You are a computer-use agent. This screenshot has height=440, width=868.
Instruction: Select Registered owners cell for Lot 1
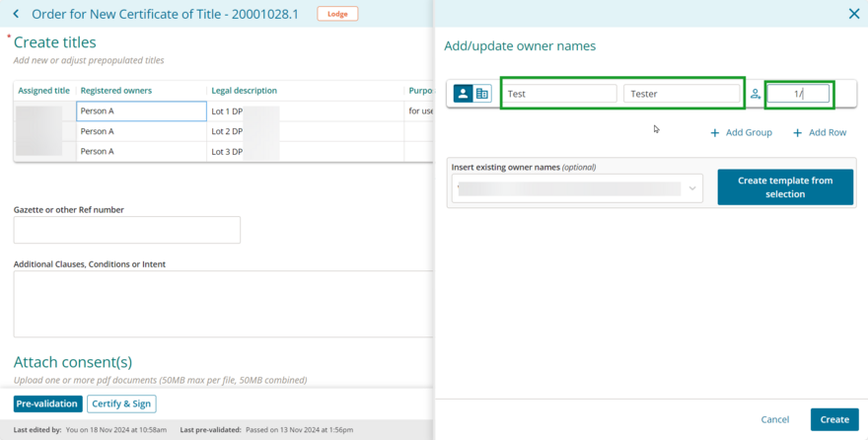point(141,111)
